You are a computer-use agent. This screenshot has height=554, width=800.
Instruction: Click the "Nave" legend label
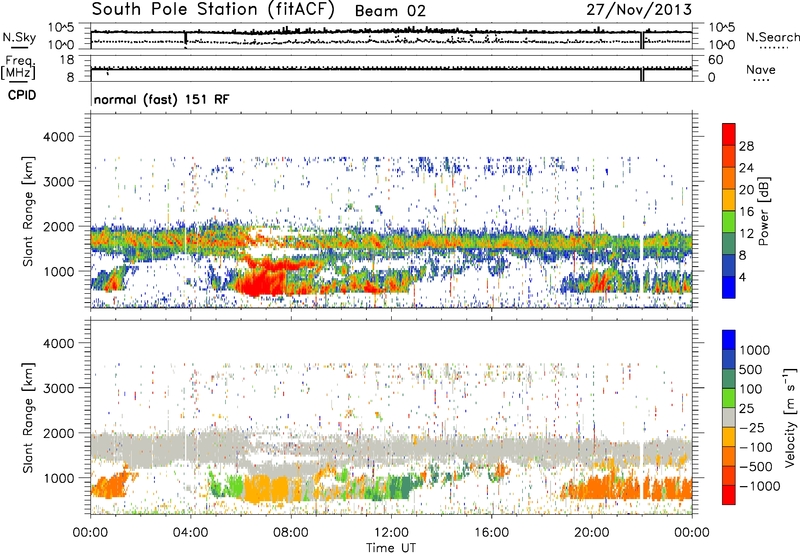761,69
